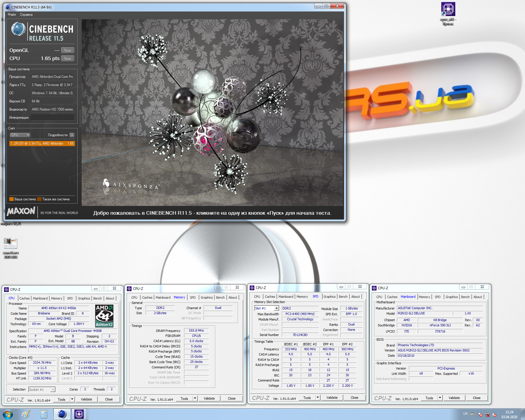Click the taskbar clock

[509, 414]
